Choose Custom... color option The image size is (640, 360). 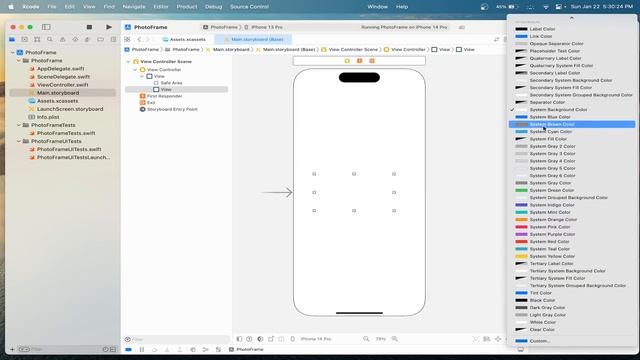(x=572, y=341)
